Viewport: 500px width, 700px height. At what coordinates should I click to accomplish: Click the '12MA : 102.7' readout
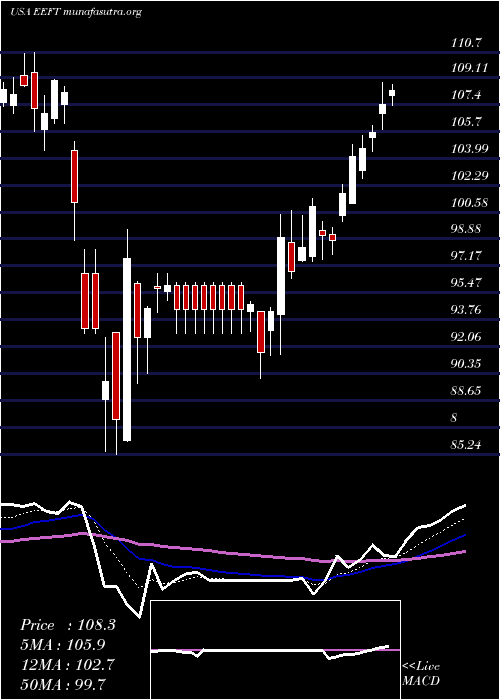click(x=66, y=664)
